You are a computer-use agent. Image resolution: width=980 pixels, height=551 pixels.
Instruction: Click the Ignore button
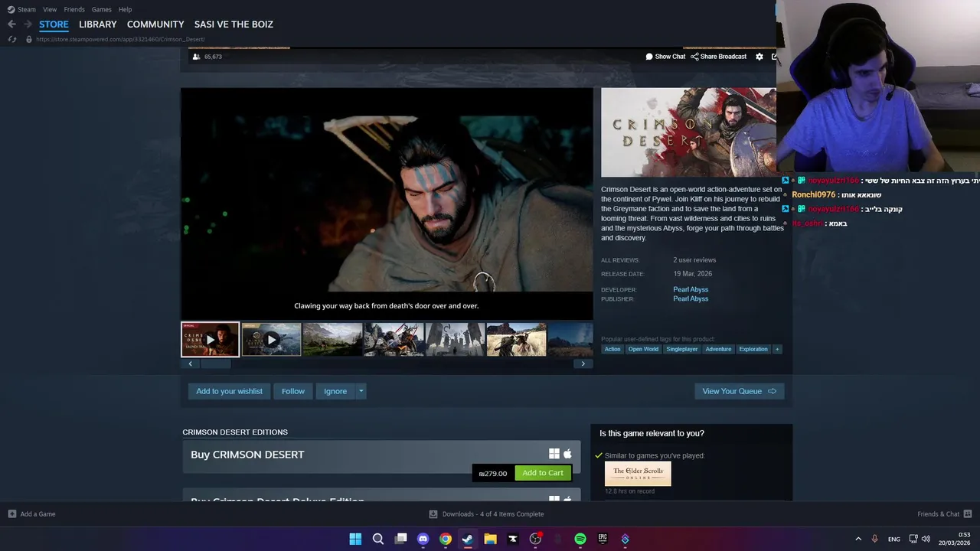click(335, 391)
